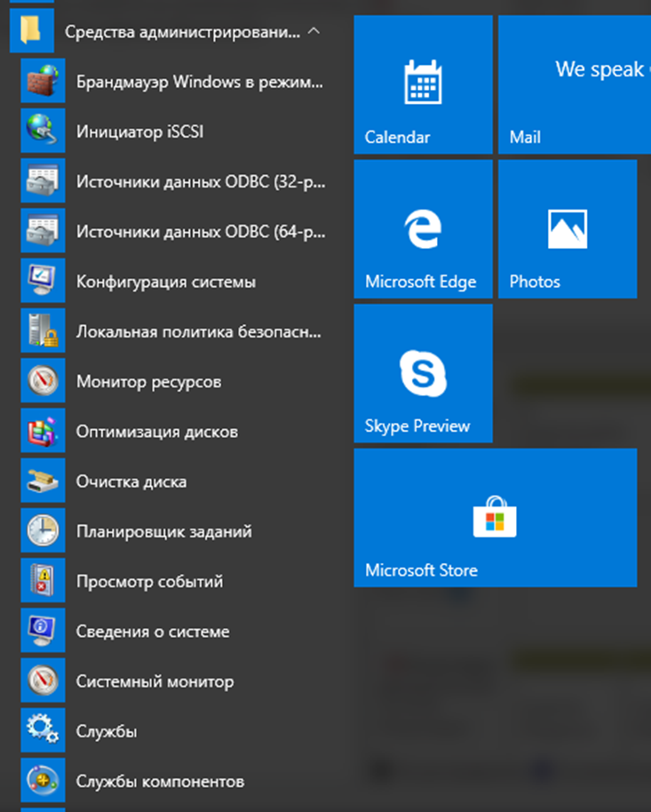Click the ODBC (32-р...) data sources icon
This screenshot has height=812, width=651.
click(x=43, y=180)
